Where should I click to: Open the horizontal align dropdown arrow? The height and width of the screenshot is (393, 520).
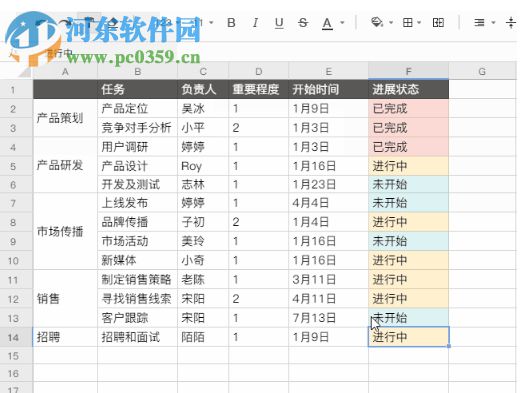(x=493, y=23)
